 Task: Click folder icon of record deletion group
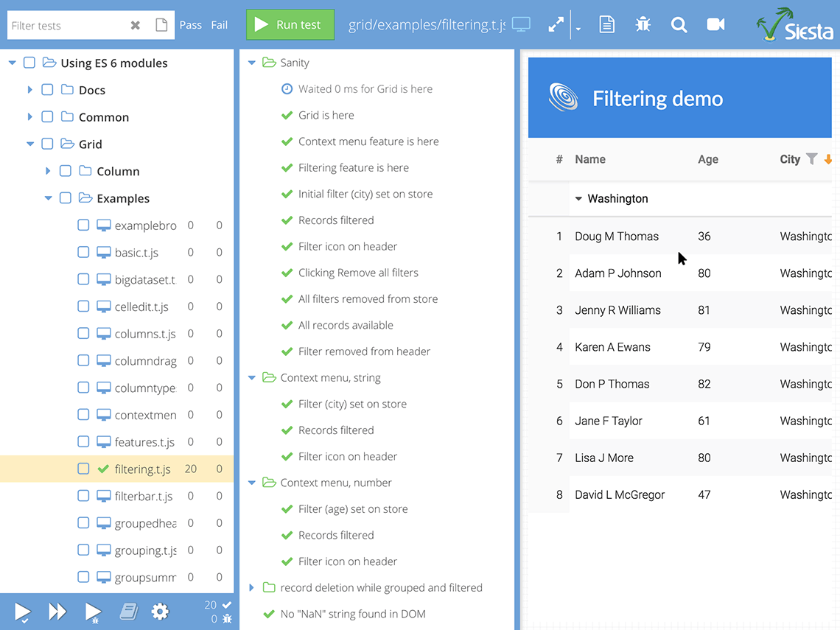click(x=269, y=588)
